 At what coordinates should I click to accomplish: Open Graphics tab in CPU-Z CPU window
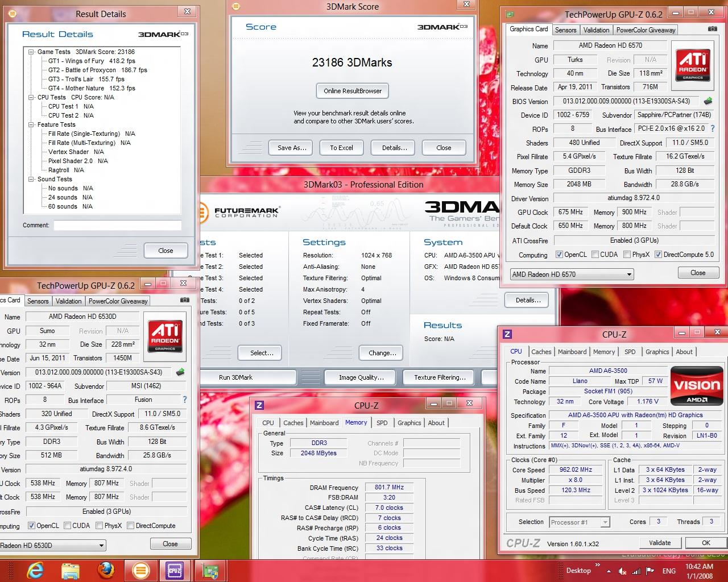657,352
